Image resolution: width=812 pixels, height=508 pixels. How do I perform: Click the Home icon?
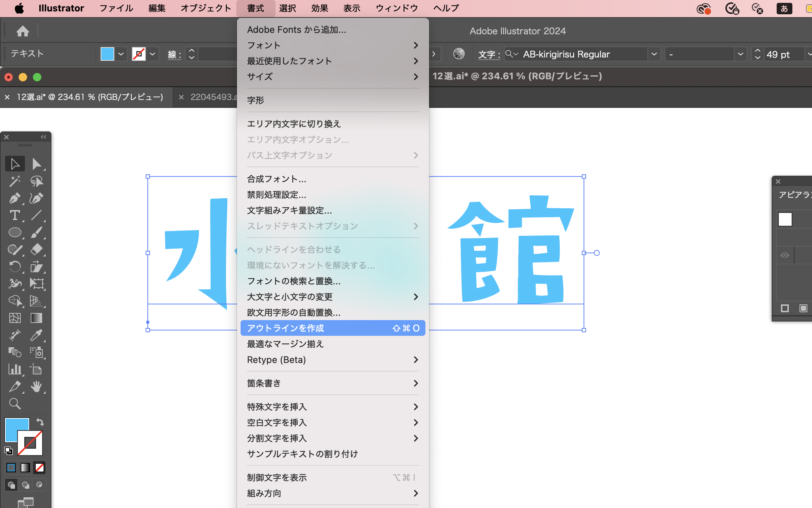pyautogui.click(x=23, y=31)
